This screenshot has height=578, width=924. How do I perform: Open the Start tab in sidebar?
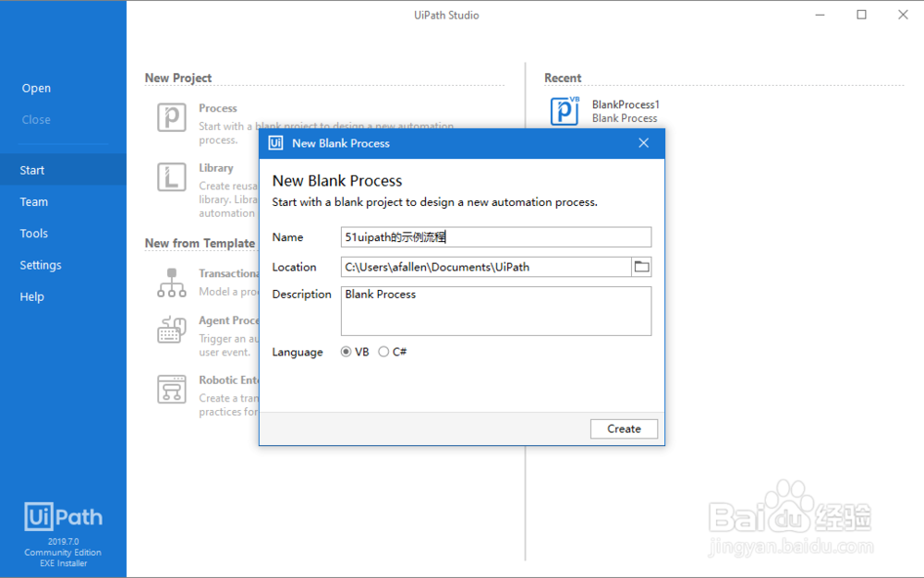[x=32, y=170]
